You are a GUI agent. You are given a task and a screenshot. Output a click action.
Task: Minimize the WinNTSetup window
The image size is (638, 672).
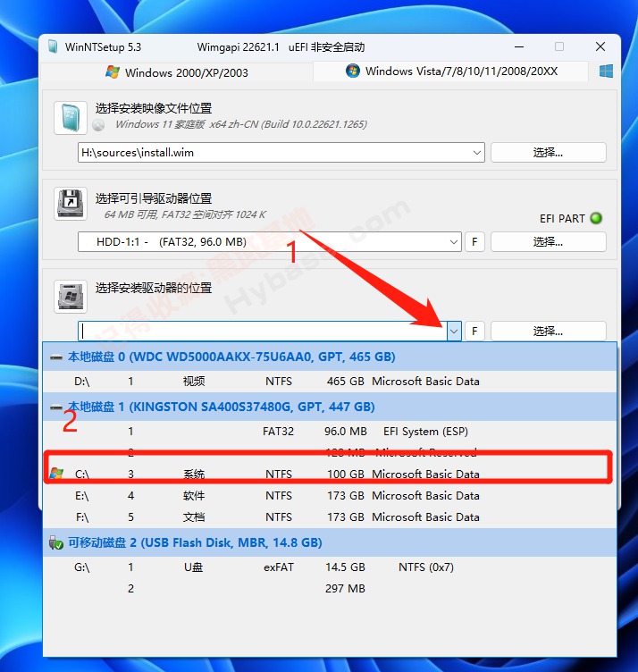[x=519, y=46]
